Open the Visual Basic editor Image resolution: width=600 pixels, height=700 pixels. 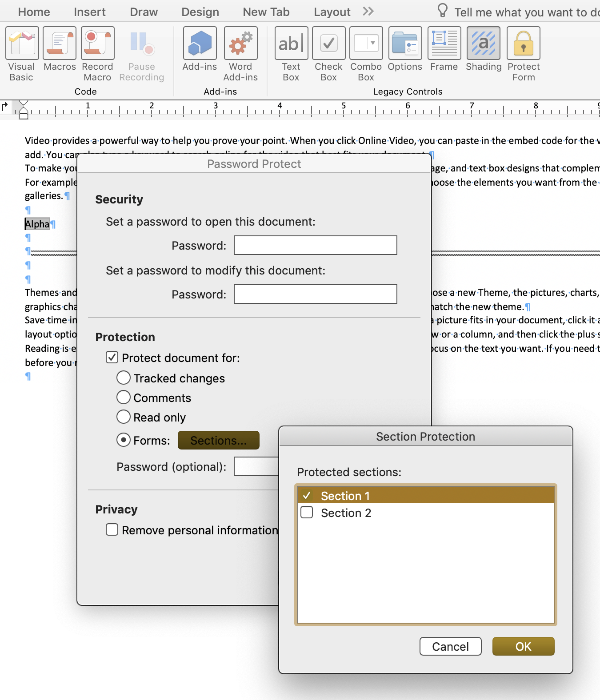click(x=22, y=43)
